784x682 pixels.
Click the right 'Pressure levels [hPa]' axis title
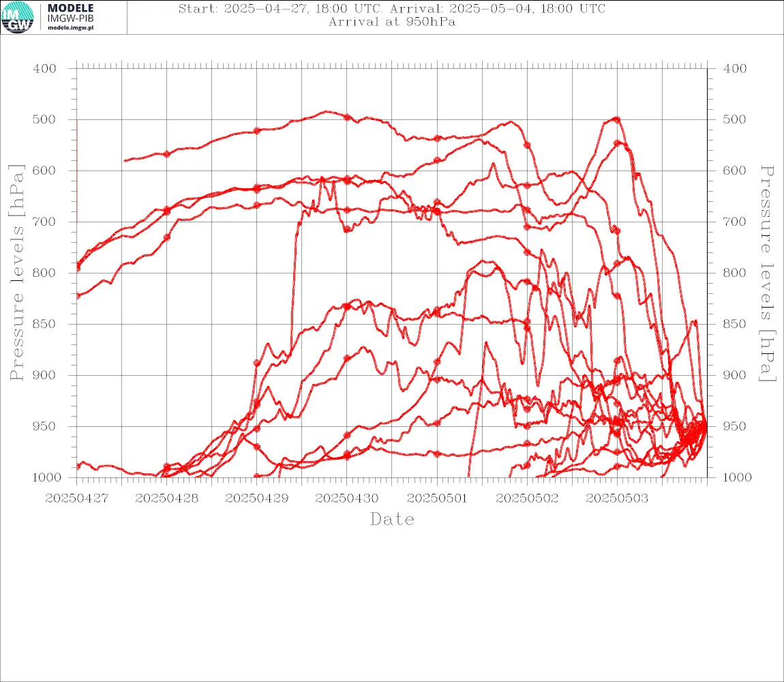(767, 273)
